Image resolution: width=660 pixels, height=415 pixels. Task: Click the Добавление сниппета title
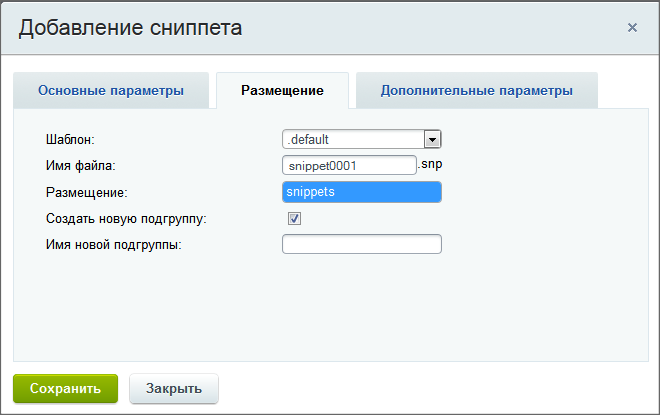coord(130,28)
